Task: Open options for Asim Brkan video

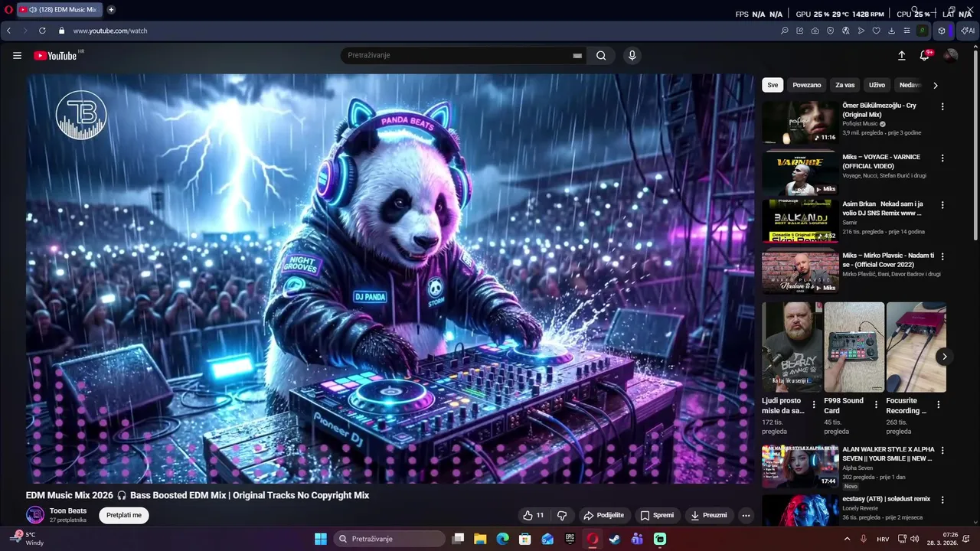Action: (x=942, y=205)
